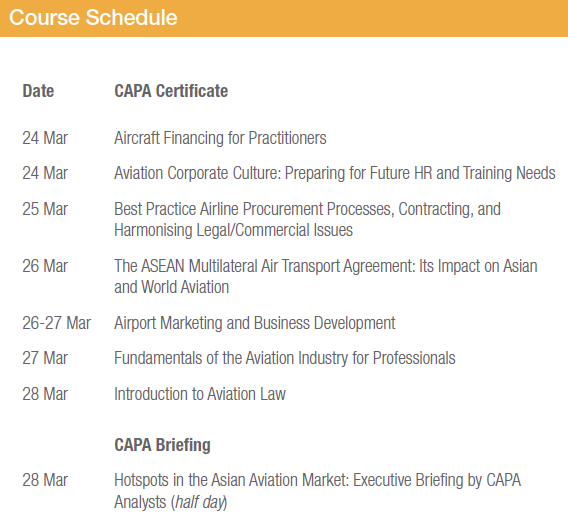Click the 26-27 Mar date range
This screenshot has height=518, width=568.
tap(56, 323)
